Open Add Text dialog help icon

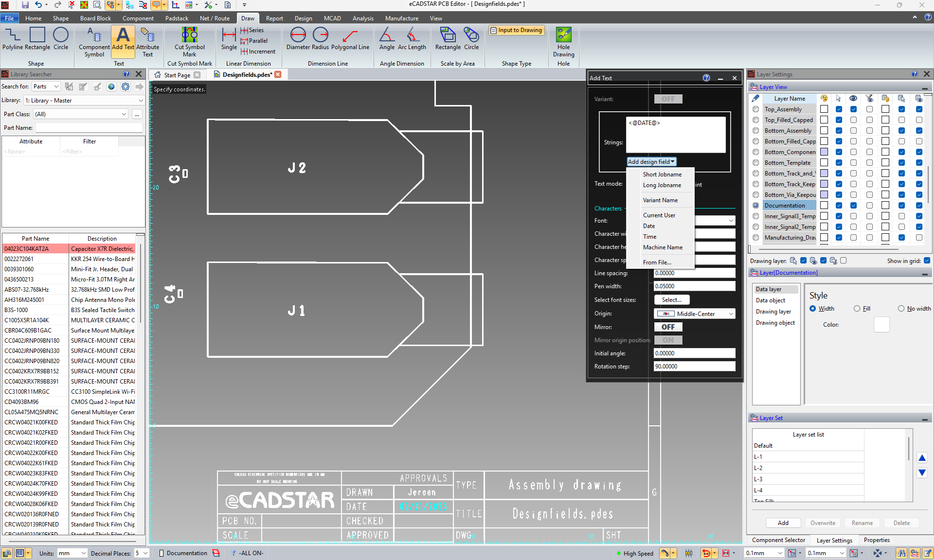[706, 78]
